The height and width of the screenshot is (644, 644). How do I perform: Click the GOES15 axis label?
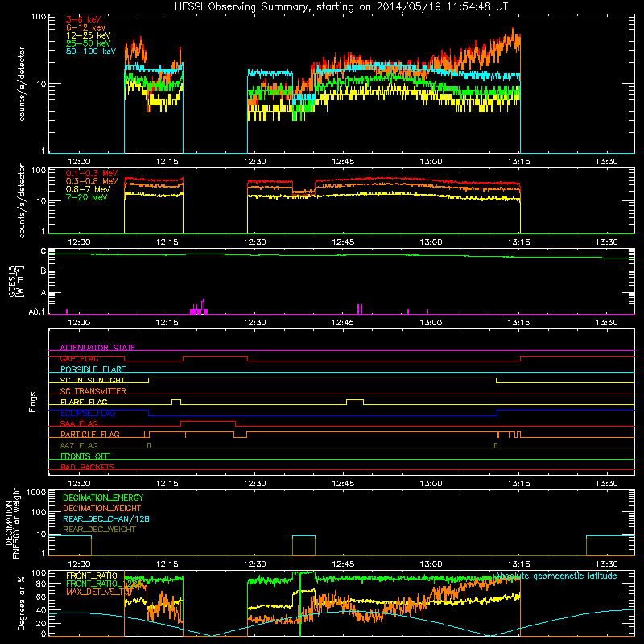(x=16, y=281)
